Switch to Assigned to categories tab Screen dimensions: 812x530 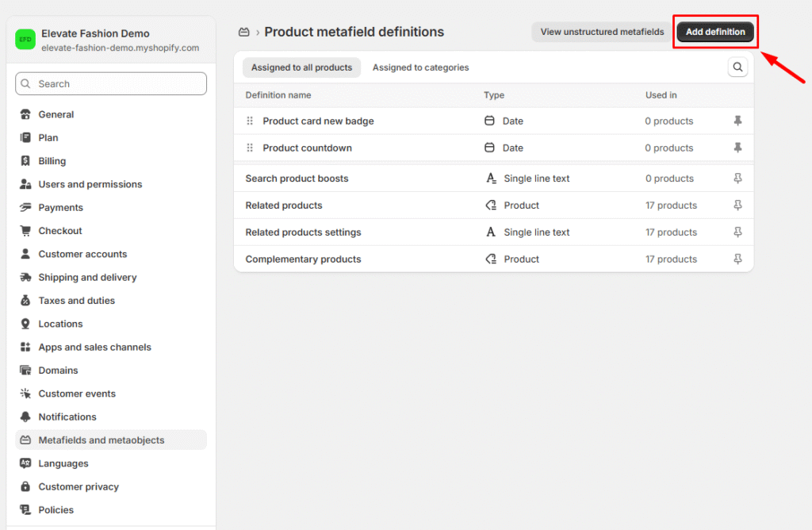point(420,67)
